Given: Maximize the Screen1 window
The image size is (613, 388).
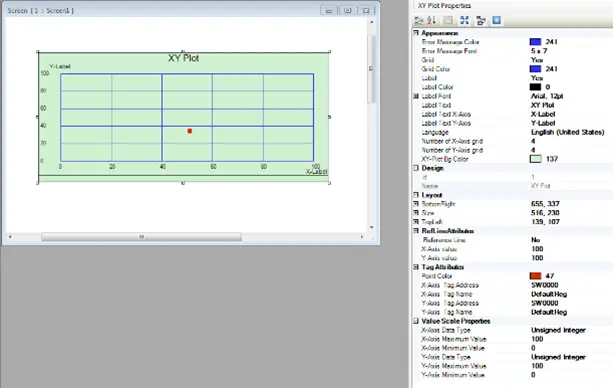Looking at the screenshot, I should 347,10.
